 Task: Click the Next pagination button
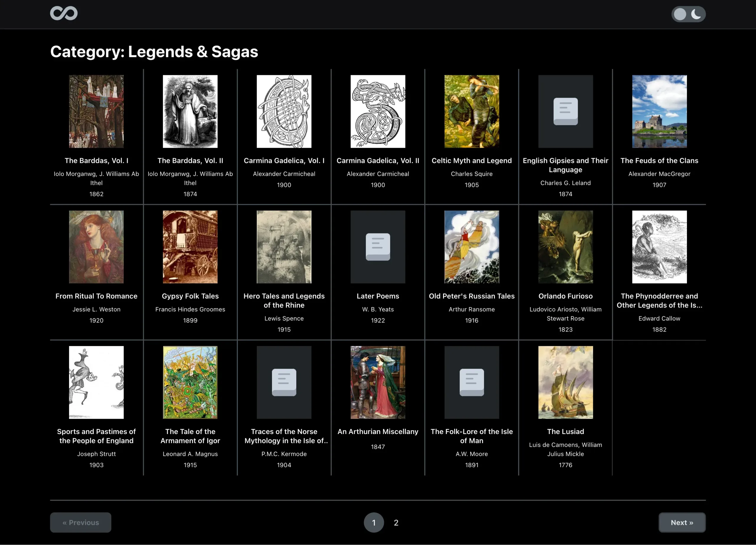pos(682,523)
